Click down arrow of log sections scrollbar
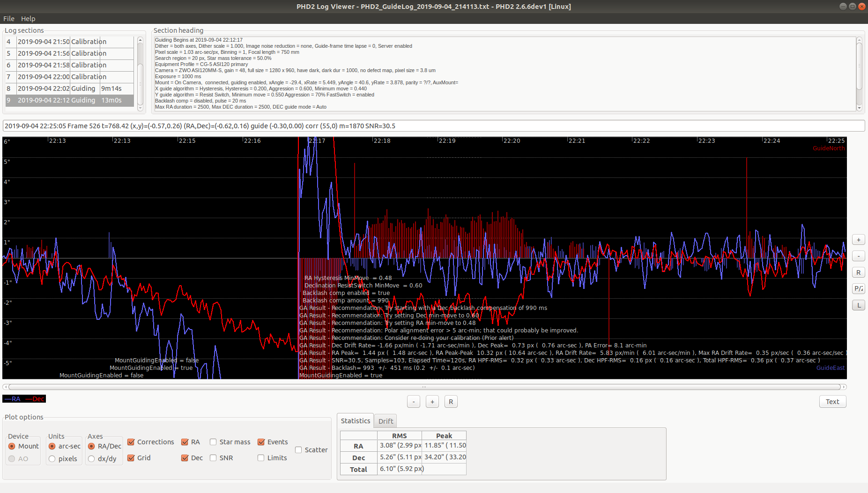This screenshot has width=868, height=493. pos(140,109)
